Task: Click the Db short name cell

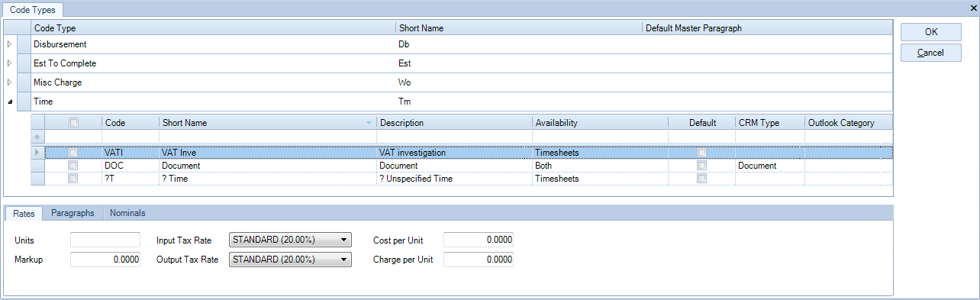Action: point(519,44)
